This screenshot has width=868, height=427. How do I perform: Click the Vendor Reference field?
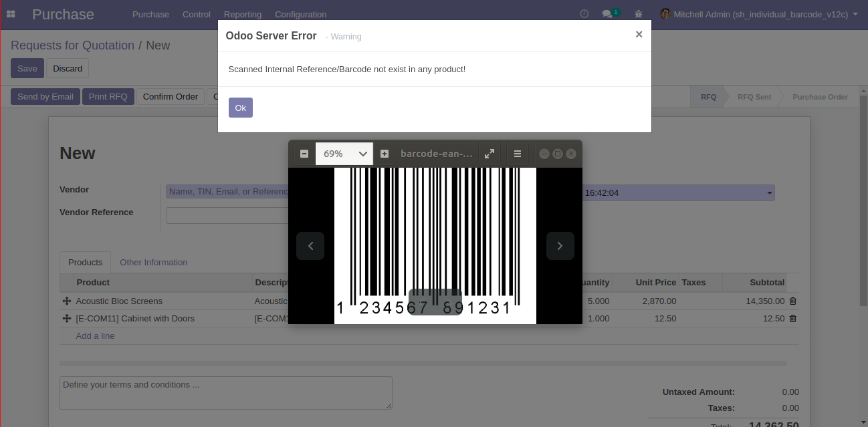tap(227, 215)
